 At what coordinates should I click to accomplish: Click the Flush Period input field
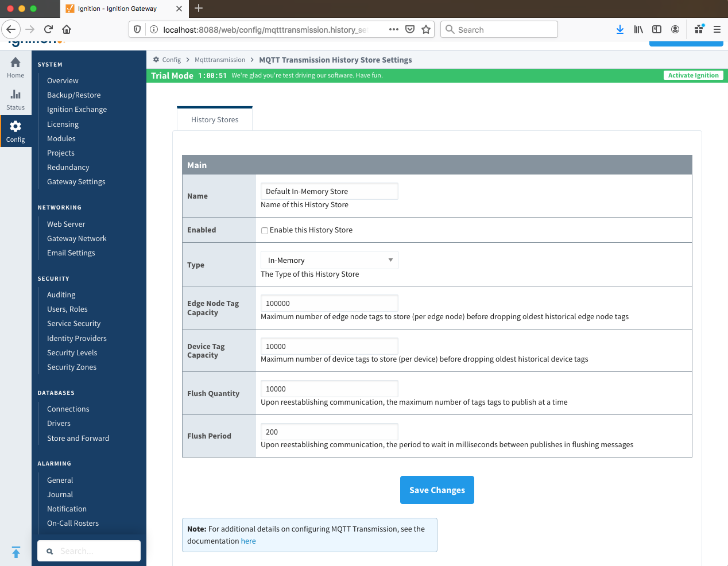pyautogui.click(x=330, y=432)
